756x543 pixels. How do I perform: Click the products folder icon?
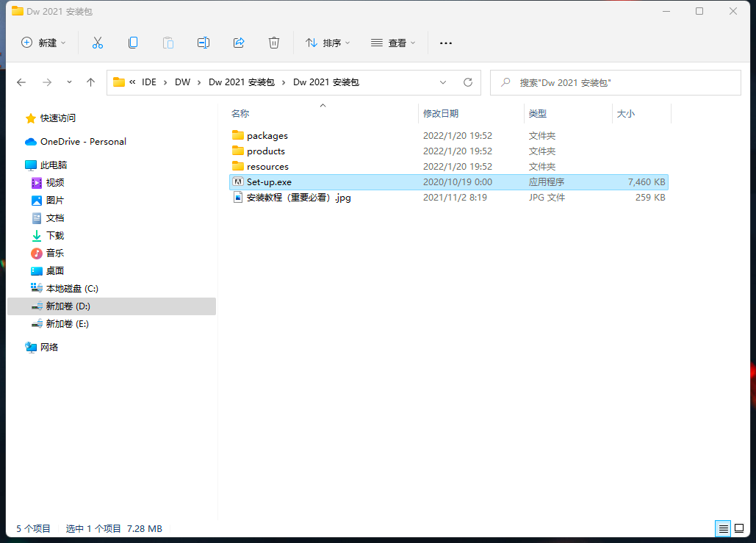238,151
